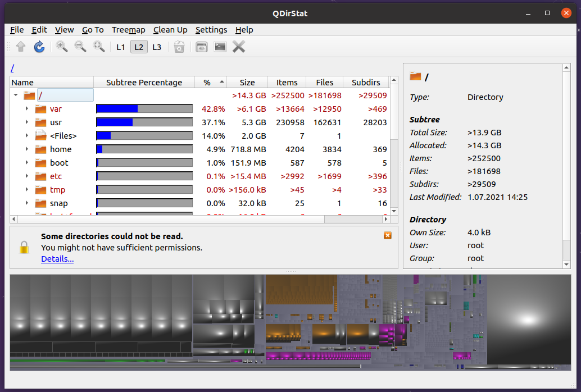
Task: Dismiss the permissions warning with its orange close button
Action: (387, 235)
